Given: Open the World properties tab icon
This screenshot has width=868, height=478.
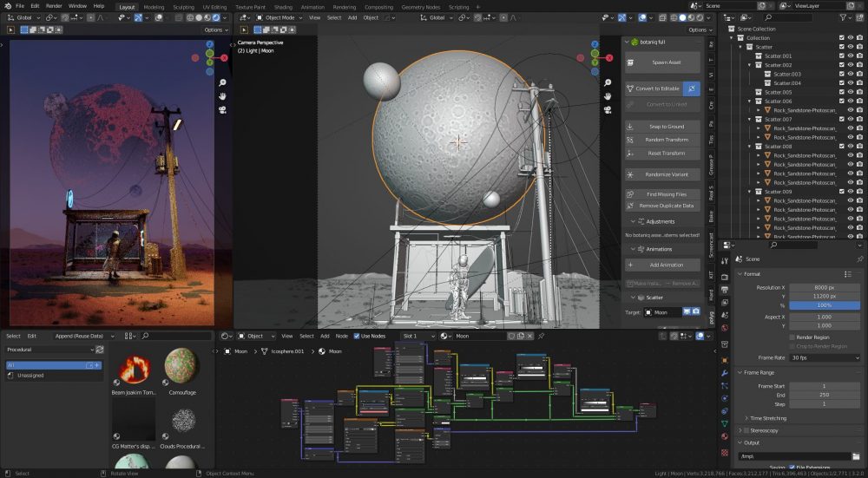Looking at the screenshot, I should pyautogui.click(x=725, y=328).
